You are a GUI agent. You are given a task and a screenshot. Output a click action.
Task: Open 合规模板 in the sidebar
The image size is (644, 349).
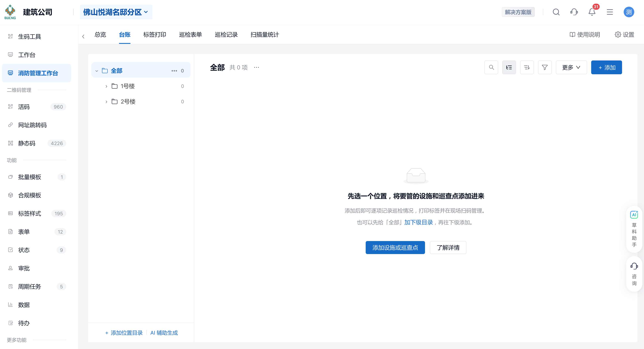[37, 195]
